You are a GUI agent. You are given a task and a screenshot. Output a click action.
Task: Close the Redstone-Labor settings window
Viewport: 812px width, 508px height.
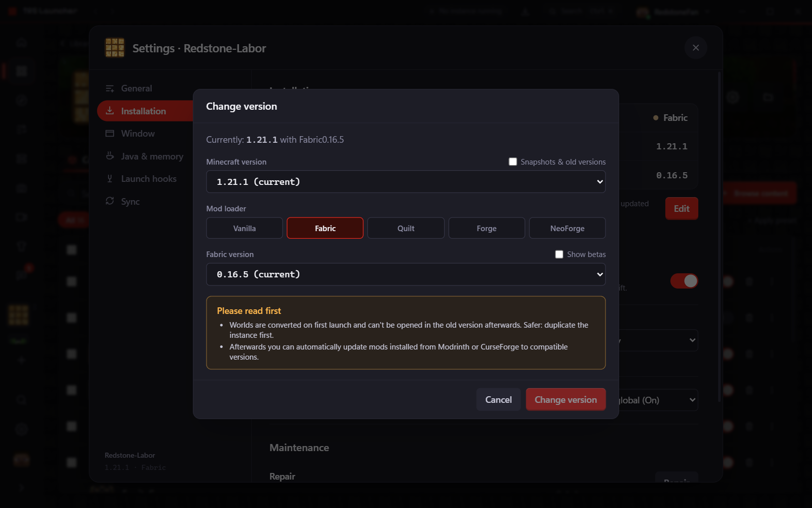point(695,48)
